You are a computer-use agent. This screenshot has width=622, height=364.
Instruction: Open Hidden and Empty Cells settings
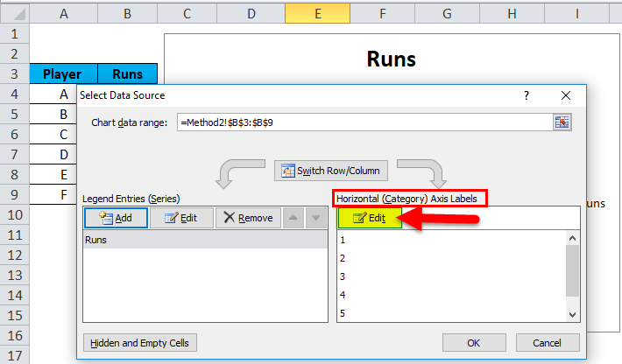click(x=139, y=343)
